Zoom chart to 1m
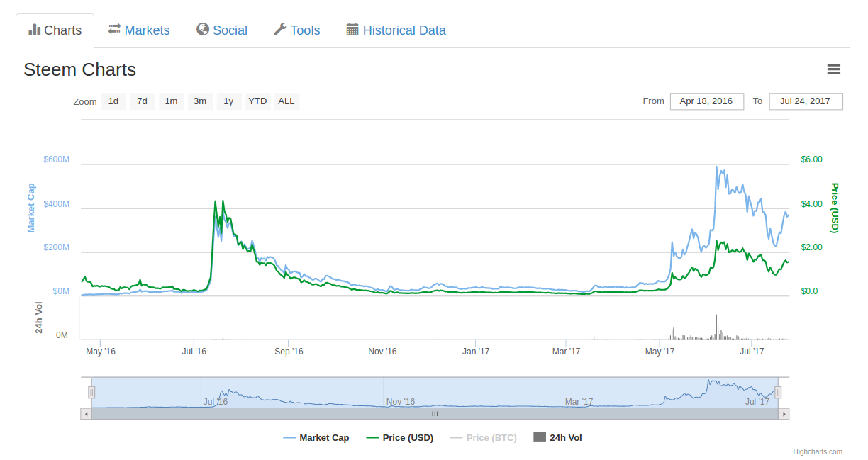868x460 pixels. pos(172,101)
